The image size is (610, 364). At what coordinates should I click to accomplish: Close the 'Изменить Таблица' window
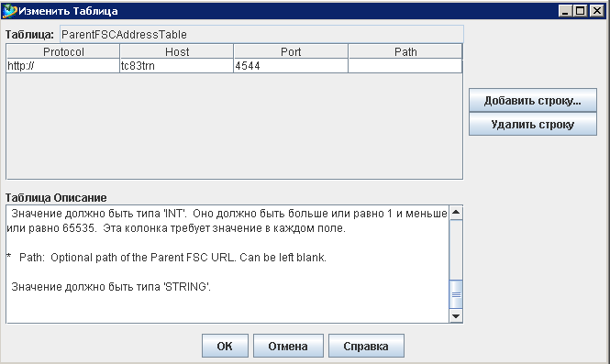[596, 11]
